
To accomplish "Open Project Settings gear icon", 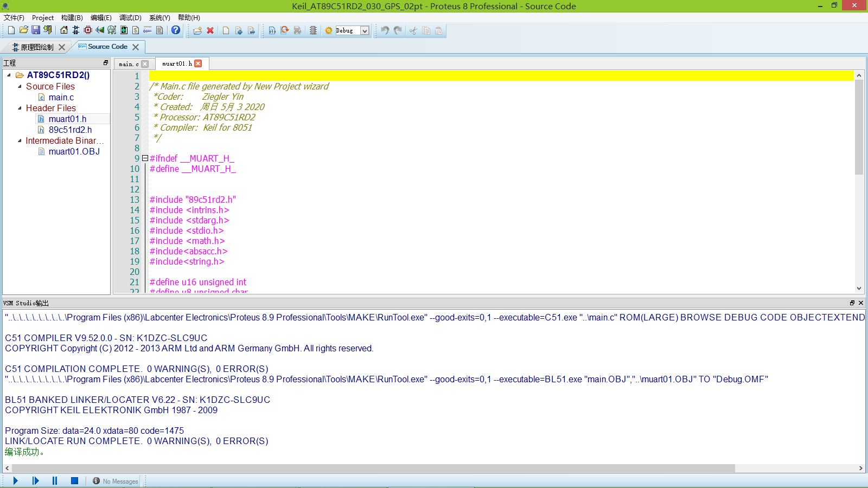I will 329,30.
